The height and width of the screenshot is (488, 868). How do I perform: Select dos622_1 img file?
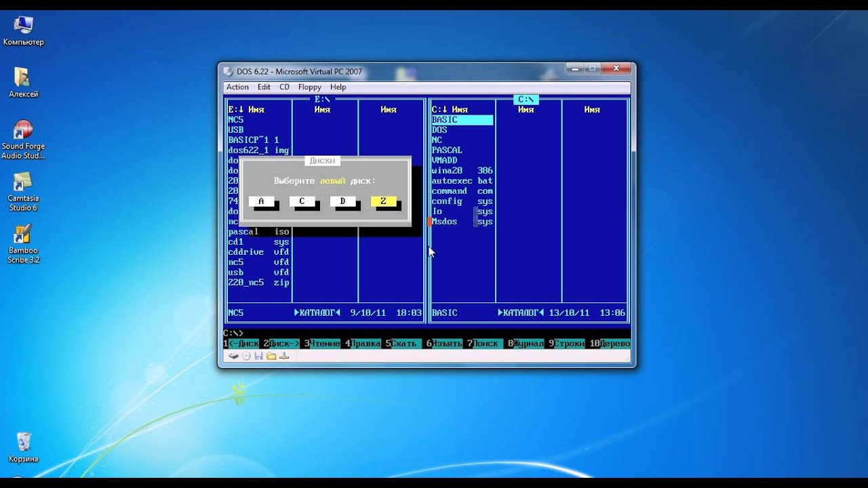tap(259, 150)
